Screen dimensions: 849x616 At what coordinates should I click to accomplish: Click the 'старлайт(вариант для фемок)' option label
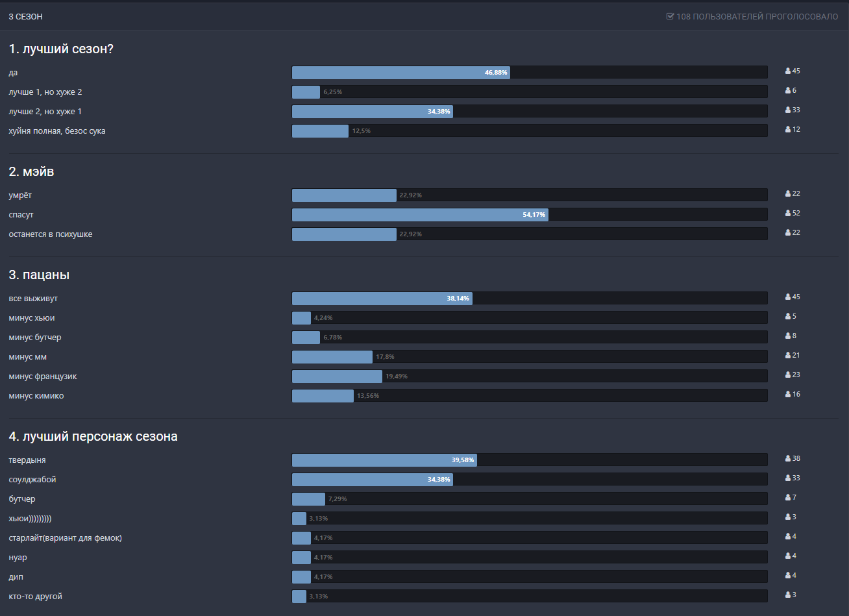[x=65, y=538]
